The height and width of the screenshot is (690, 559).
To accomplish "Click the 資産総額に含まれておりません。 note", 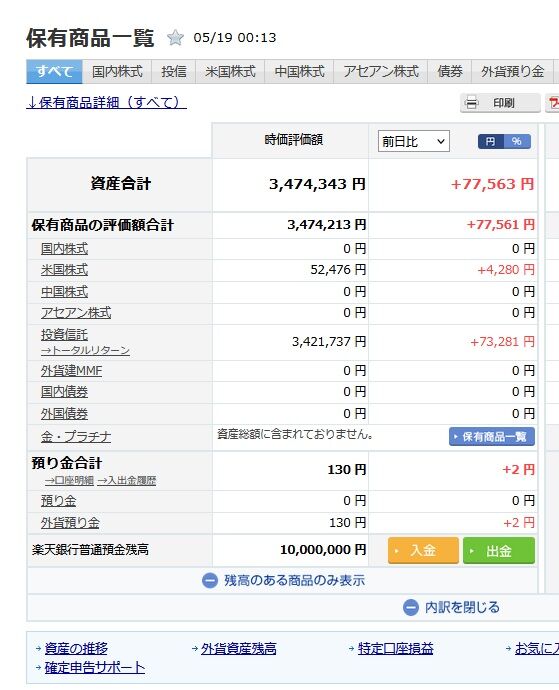I will [x=295, y=434].
